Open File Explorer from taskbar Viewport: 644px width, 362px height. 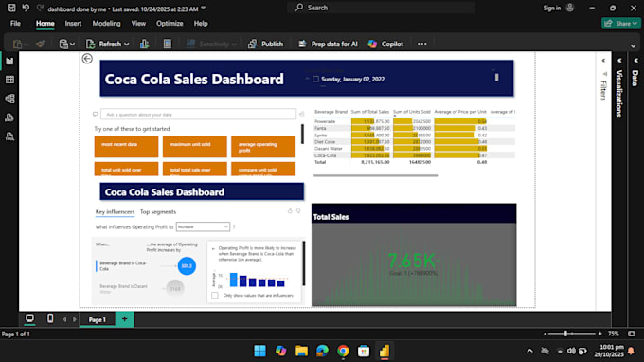301,351
